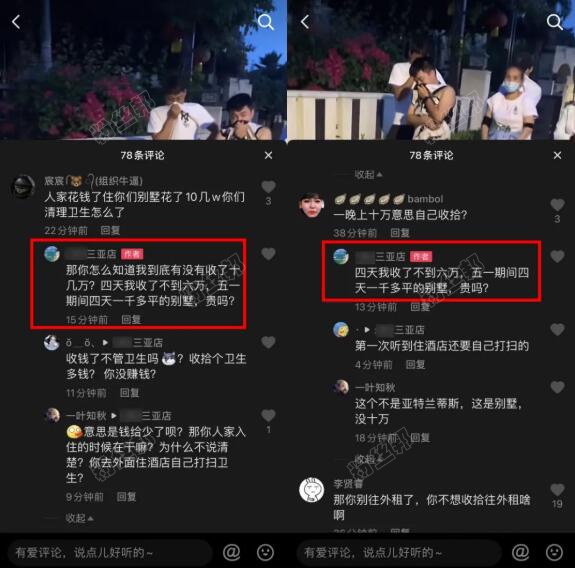This screenshot has height=568, width=575.
Task: Collapse replies with top 收起 on right panel
Action: (x=368, y=175)
